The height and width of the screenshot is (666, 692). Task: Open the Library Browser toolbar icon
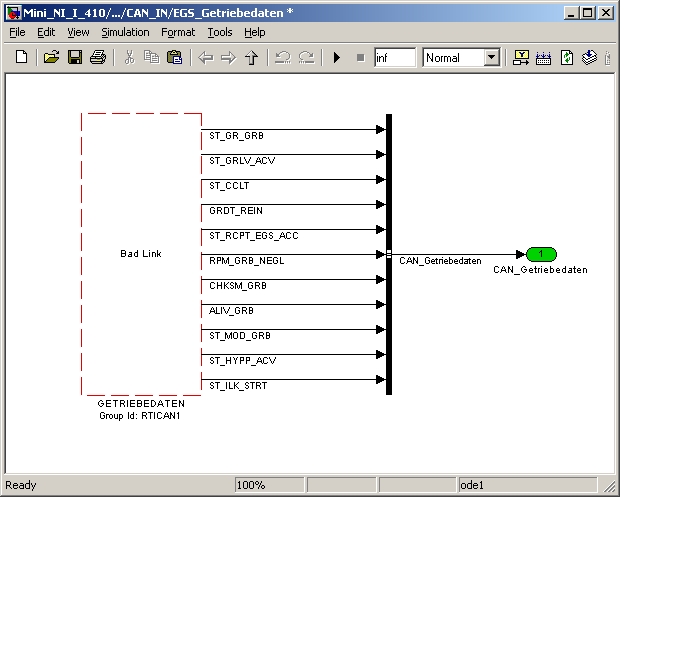(x=521, y=58)
